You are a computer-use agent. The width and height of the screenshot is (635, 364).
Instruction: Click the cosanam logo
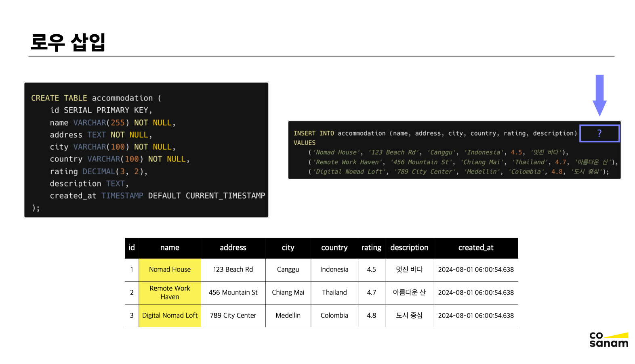coord(608,340)
